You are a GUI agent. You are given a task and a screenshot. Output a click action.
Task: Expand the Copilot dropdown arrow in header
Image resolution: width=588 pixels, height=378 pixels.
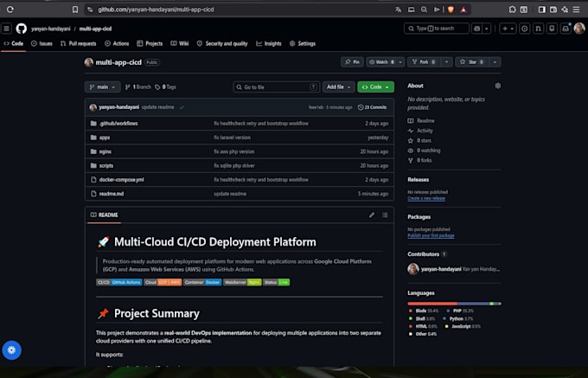[486, 29]
